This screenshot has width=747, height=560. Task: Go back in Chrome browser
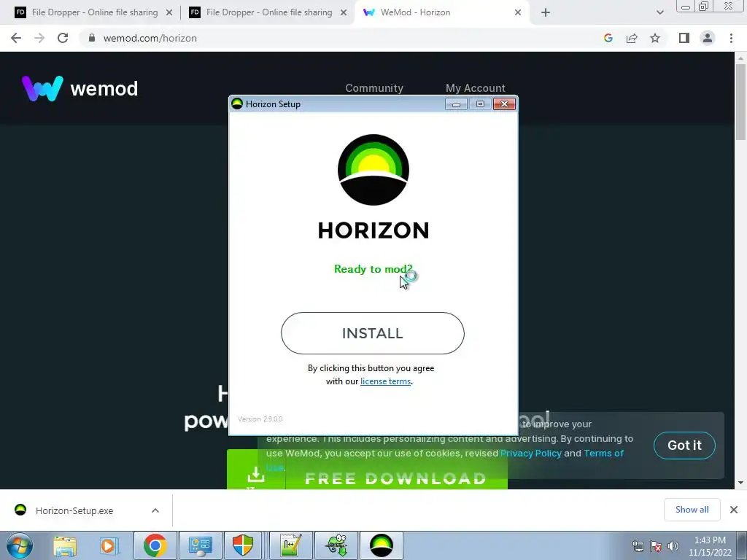16,38
